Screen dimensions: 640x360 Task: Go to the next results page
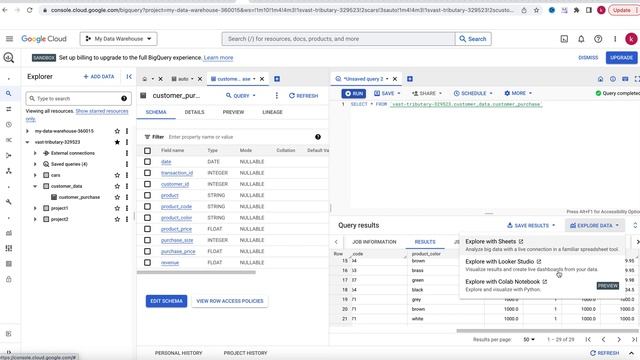point(619,340)
